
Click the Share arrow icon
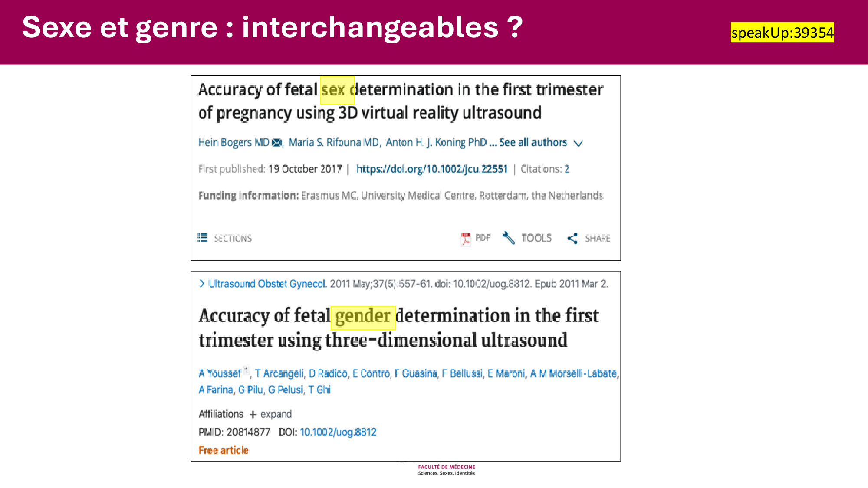pyautogui.click(x=572, y=238)
